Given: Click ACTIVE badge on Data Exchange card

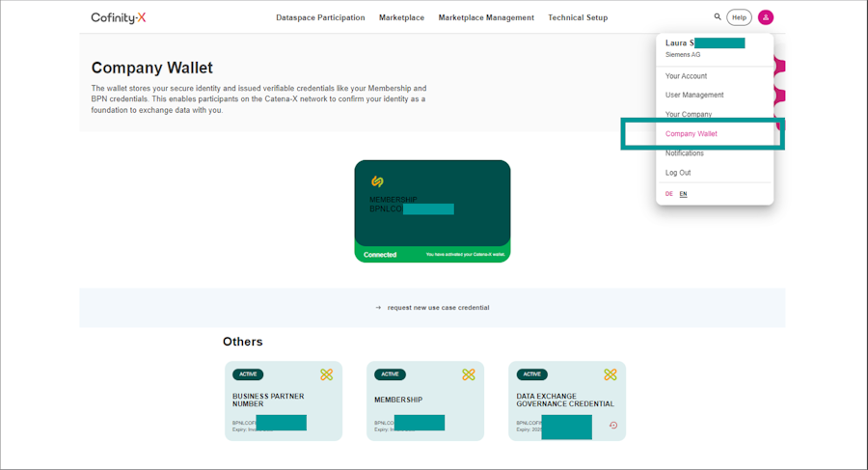Looking at the screenshot, I should [532, 374].
